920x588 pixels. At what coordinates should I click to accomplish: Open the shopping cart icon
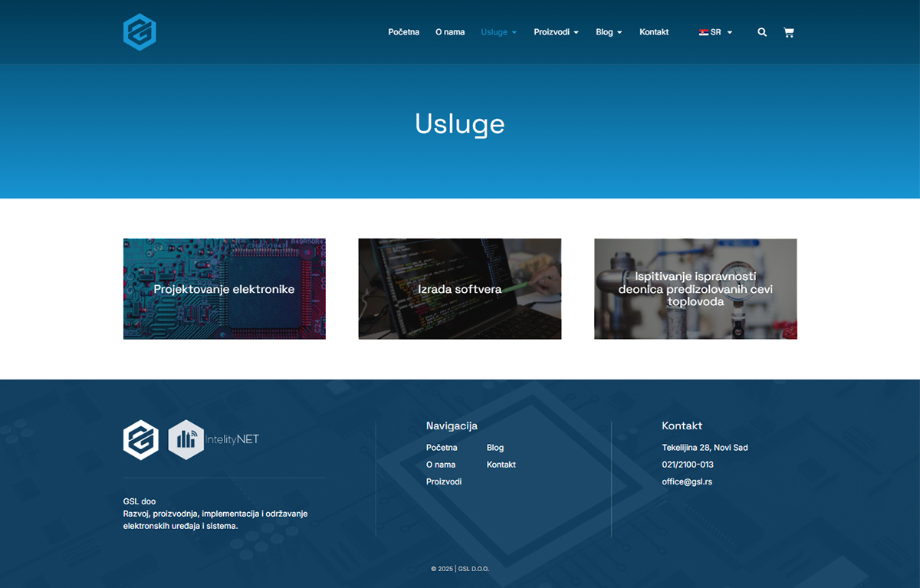pos(789,32)
